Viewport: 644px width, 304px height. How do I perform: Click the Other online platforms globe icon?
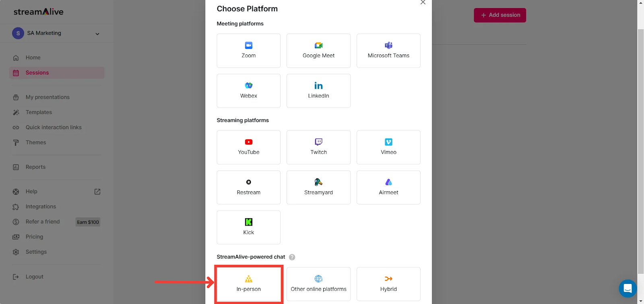(x=319, y=279)
